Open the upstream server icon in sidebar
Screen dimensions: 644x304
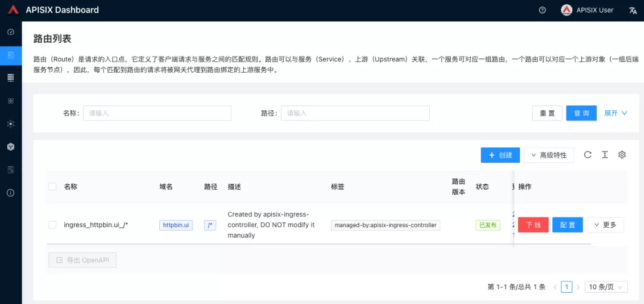pos(11,78)
